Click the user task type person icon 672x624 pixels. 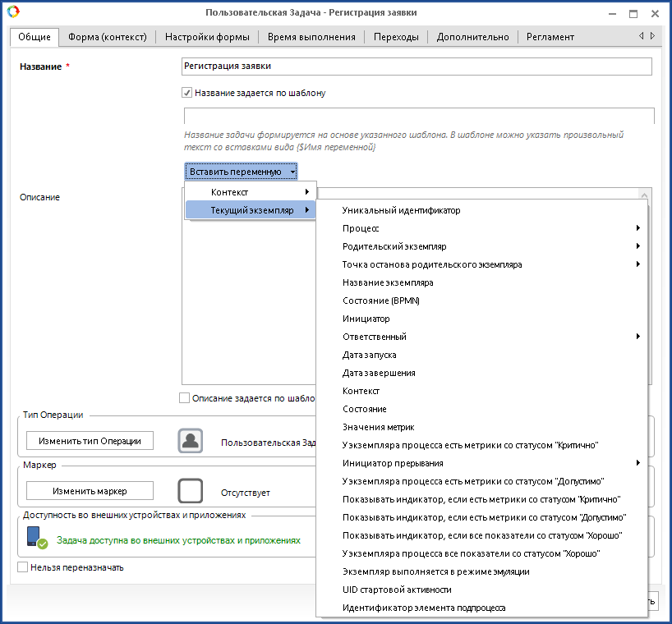191,441
